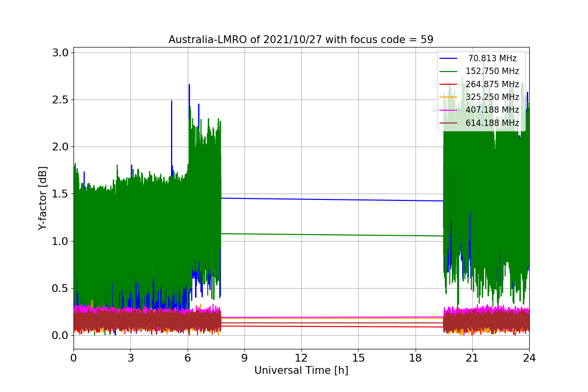Click the Y-factor [dB] axis label
This screenshot has width=588, height=392.
tap(43, 198)
